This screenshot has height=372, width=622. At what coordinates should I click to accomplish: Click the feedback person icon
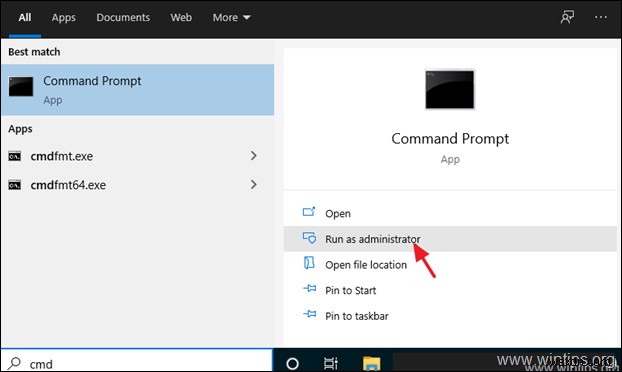(567, 17)
